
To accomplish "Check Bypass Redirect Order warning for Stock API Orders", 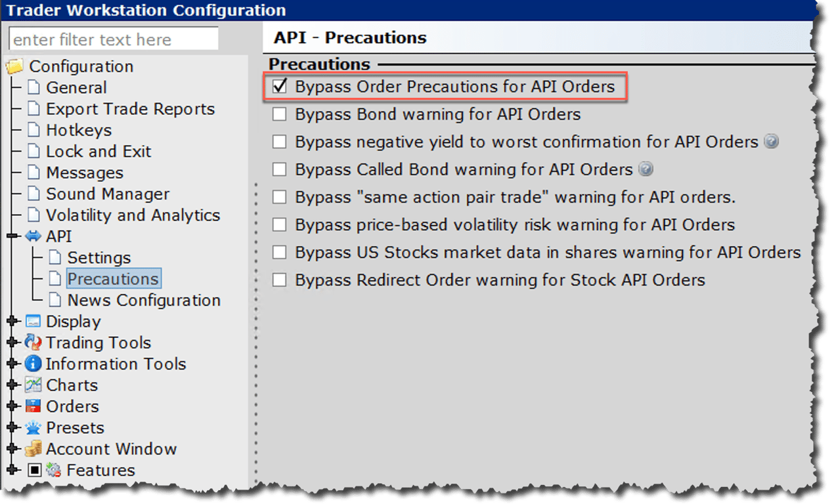I will (279, 280).
